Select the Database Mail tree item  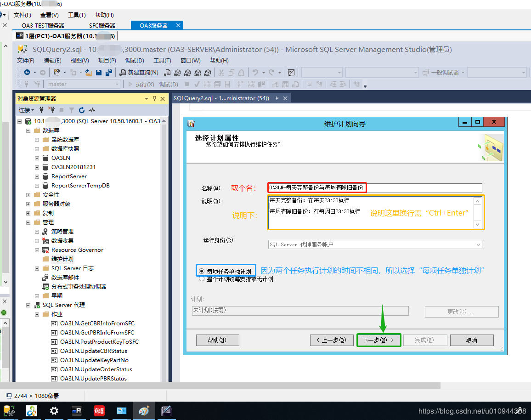pos(65,278)
